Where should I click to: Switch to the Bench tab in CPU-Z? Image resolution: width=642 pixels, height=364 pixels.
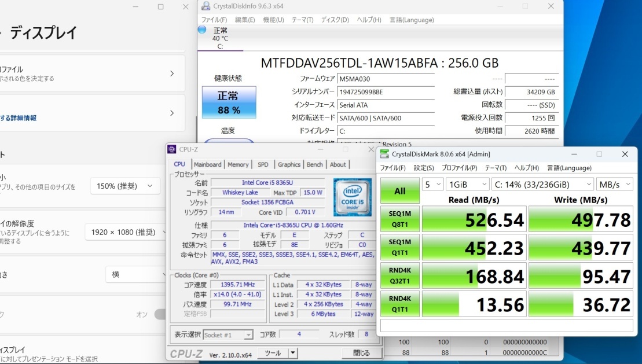tap(314, 164)
